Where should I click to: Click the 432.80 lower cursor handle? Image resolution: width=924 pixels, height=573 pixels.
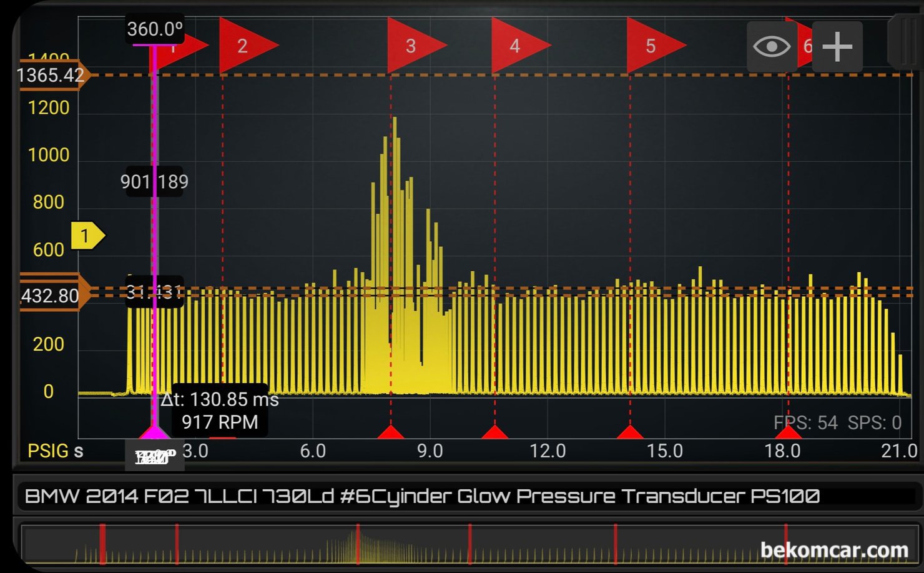[x=55, y=294]
